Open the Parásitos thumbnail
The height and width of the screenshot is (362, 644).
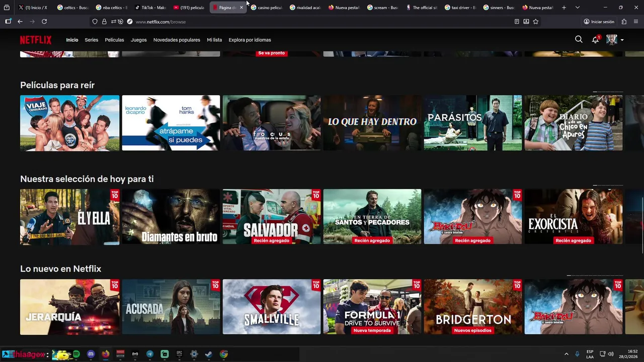point(473,123)
